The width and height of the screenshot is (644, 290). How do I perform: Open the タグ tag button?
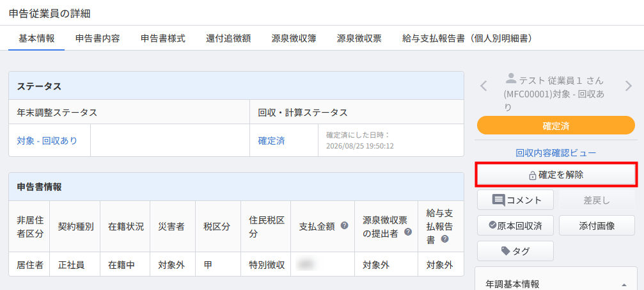coord(515,251)
